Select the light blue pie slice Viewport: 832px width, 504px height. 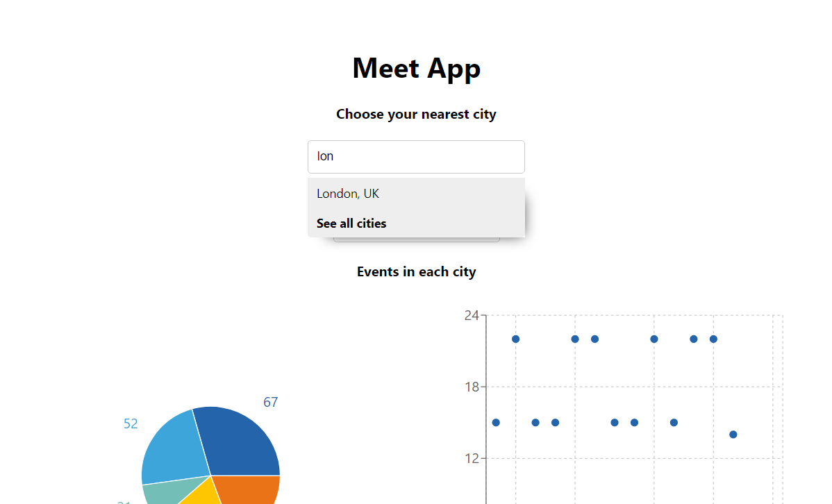pos(174,448)
